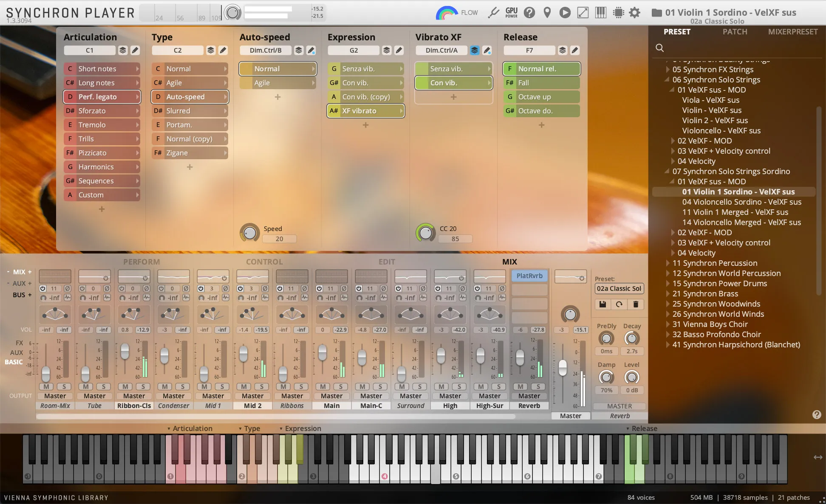Click the layers icon in the Articulation column
The height and width of the screenshot is (504, 826).
(x=123, y=50)
